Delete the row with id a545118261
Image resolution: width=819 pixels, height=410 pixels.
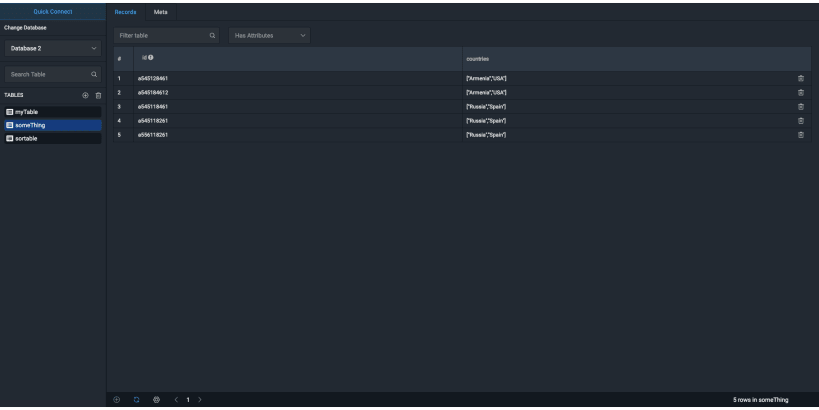[x=801, y=121]
